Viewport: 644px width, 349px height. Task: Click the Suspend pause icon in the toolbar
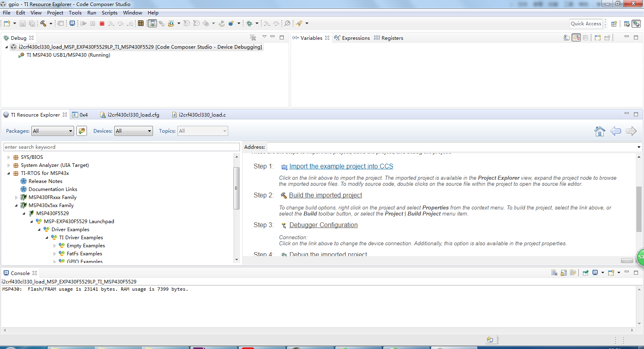click(93, 24)
